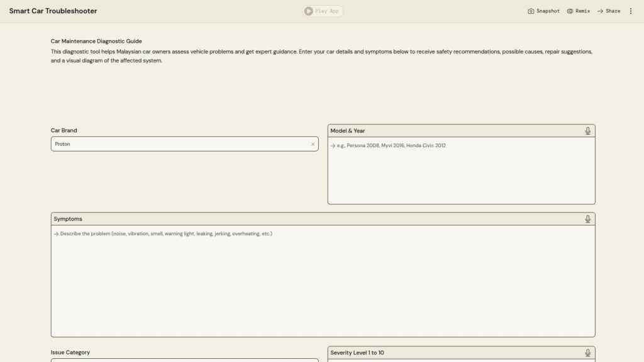Expand the Issue Category dropdown
The image size is (644, 362).
[x=184, y=359]
